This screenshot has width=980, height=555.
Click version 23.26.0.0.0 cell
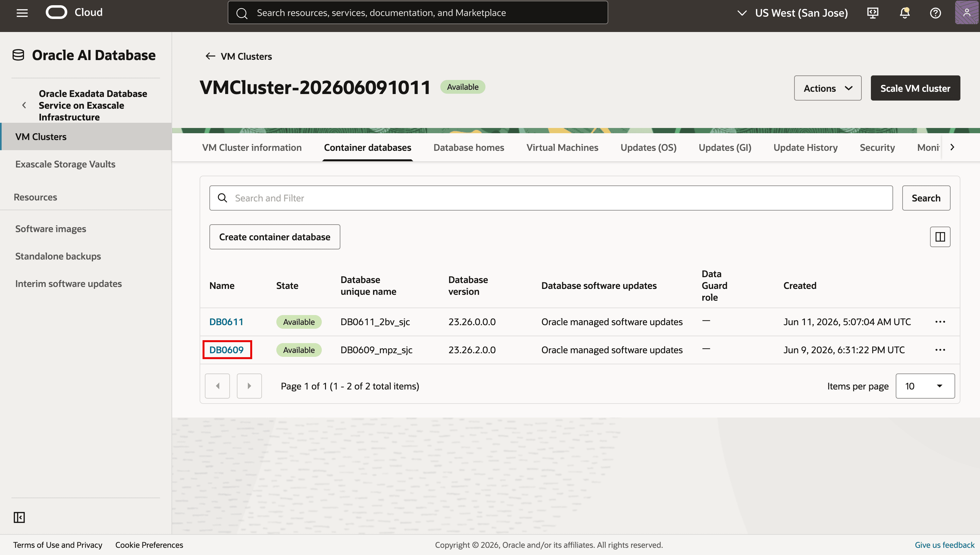472,322
